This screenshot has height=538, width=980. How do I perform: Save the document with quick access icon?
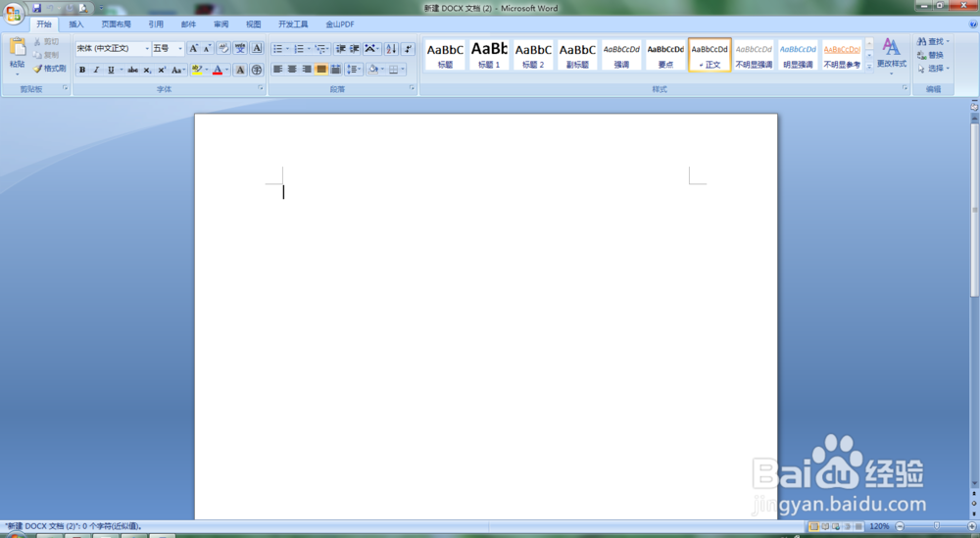click(37, 8)
